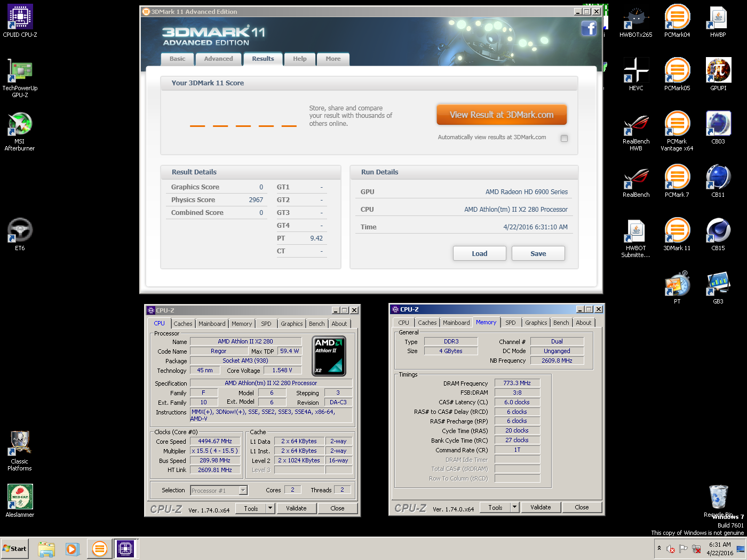The height and width of the screenshot is (560, 747).
Task: Open the GB3 desktop icon
Action: (718, 288)
